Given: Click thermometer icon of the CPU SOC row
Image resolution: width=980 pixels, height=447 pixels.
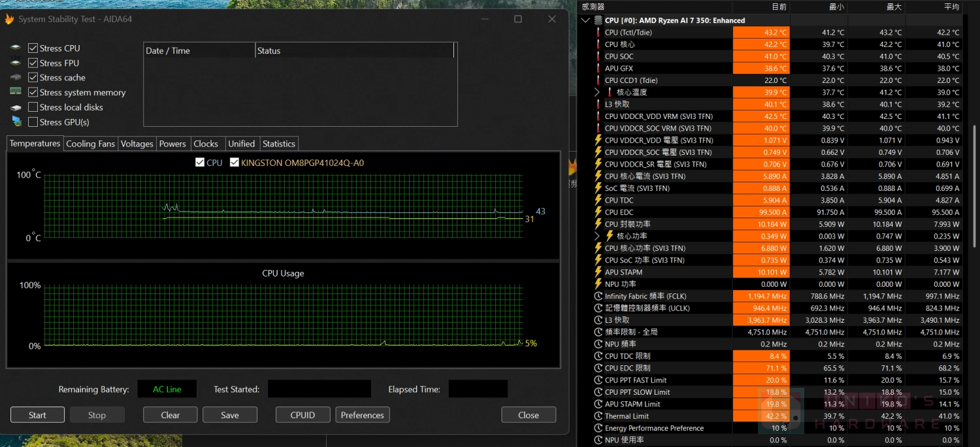Looking at the screenshot, I should (598, 56).
